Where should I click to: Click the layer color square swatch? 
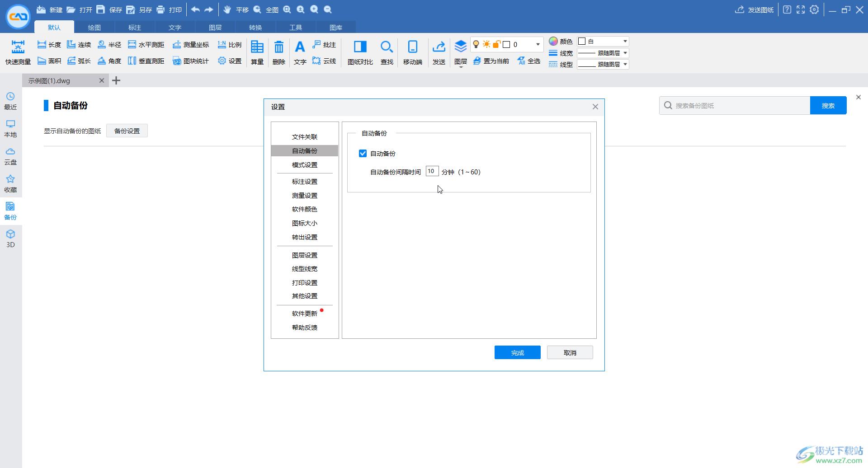(506, 44)
